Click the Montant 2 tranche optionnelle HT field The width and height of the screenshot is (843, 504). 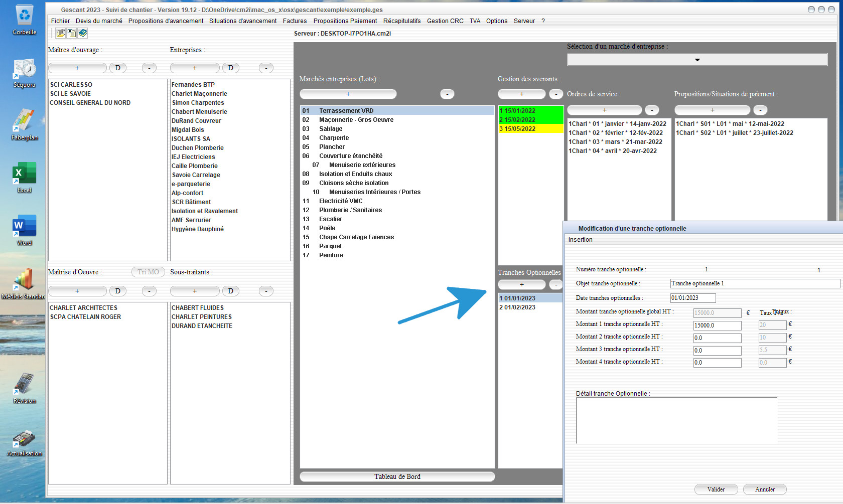(717, 338)
